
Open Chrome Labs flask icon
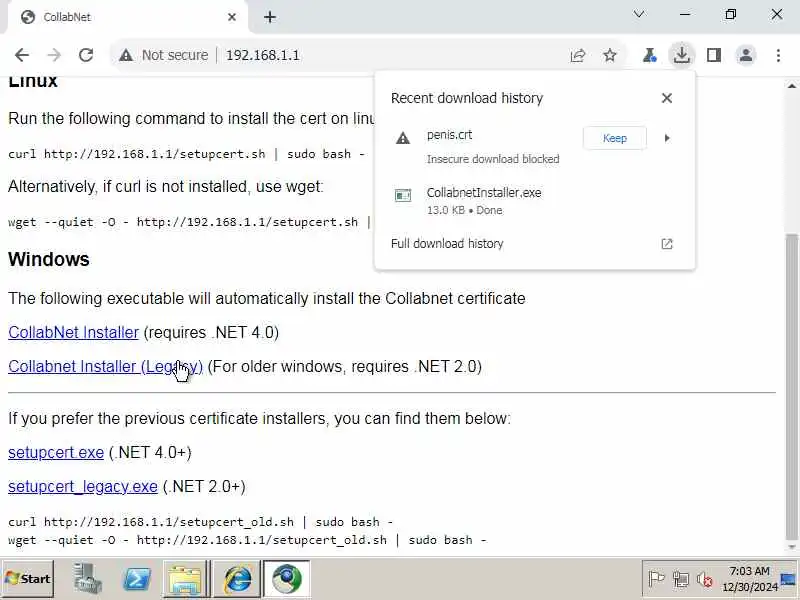click(x=649, y=55)
